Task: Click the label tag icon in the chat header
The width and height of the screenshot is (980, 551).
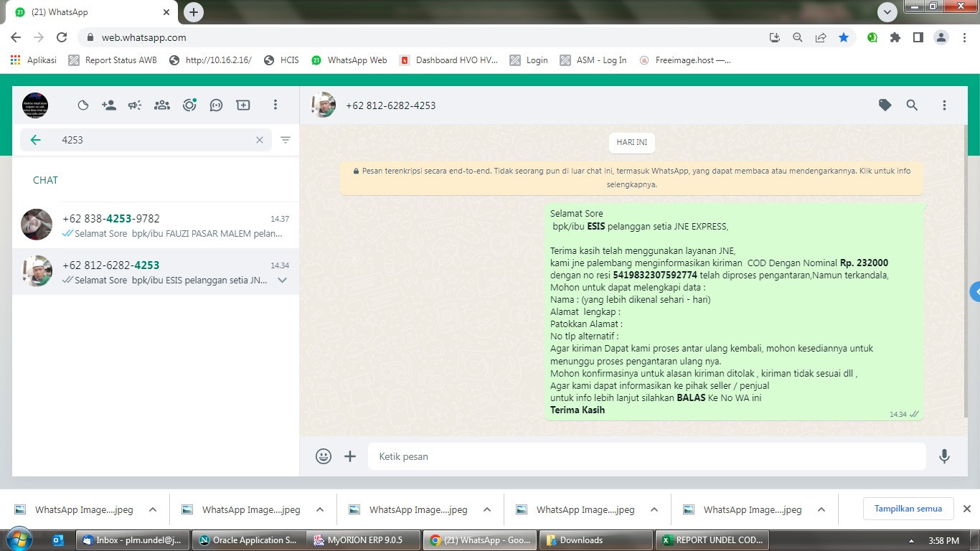Action: pos(885,105)
